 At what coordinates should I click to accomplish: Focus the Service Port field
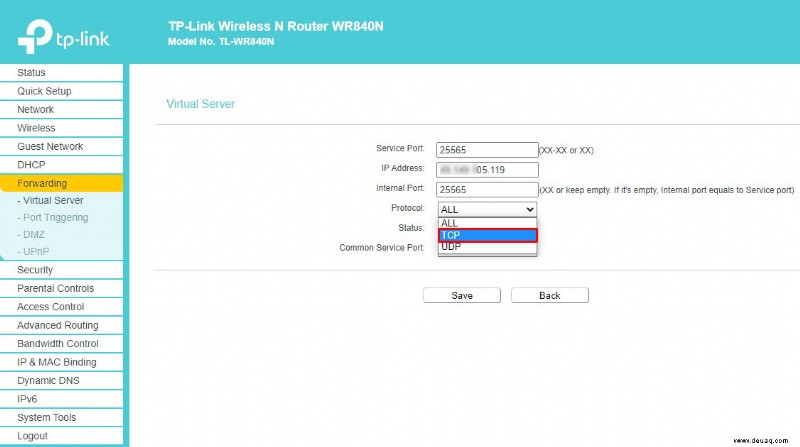click(487, 150)
